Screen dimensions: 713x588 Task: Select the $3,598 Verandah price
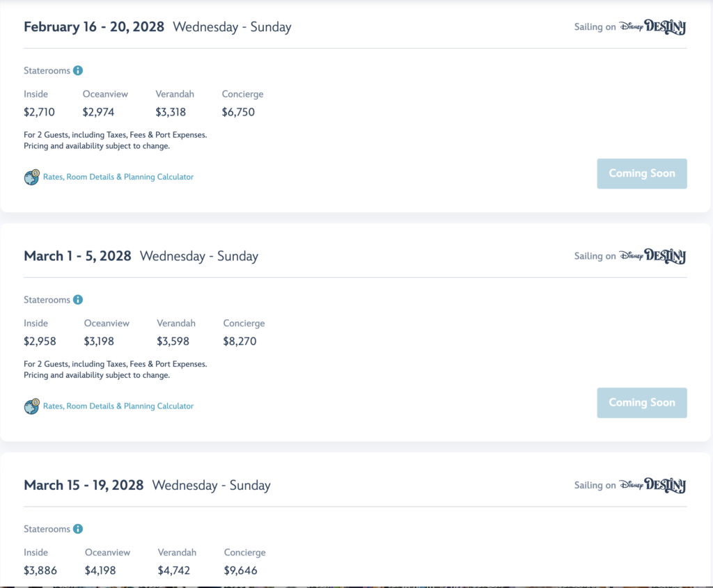click(x=173, y=341)
